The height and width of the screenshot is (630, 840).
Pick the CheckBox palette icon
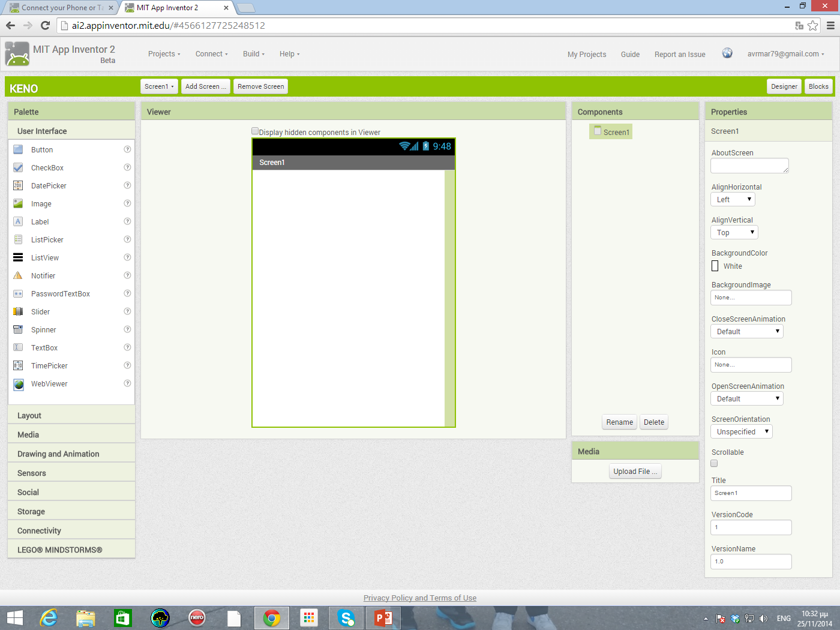(18, 167)
